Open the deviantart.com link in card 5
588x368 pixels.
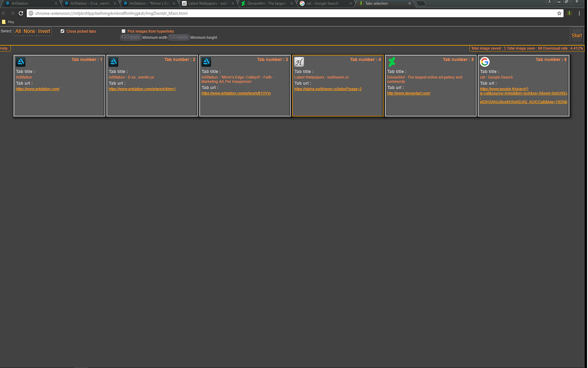point(408,93)
